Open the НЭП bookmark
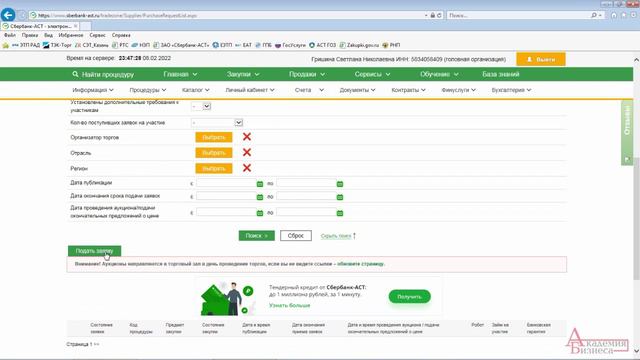This screenshot has width=640, height=360. tap(140, 45)
